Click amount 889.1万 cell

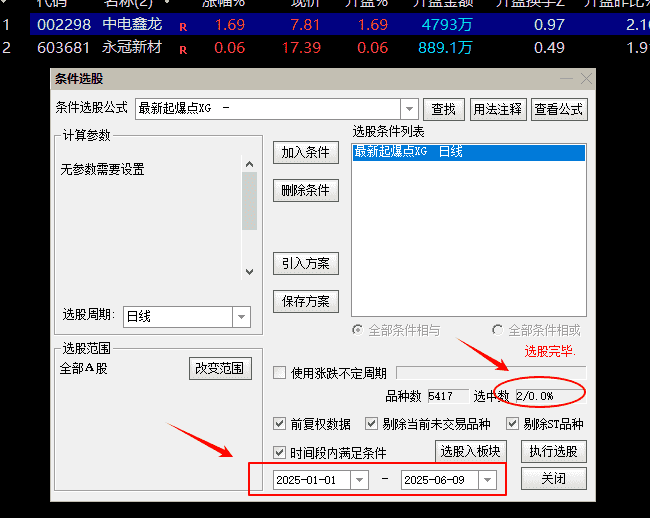point(445,48)
